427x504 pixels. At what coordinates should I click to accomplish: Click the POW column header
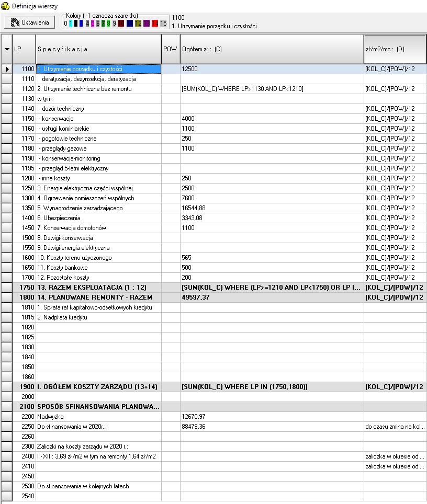pyautogui.click(x=171, y=49)
